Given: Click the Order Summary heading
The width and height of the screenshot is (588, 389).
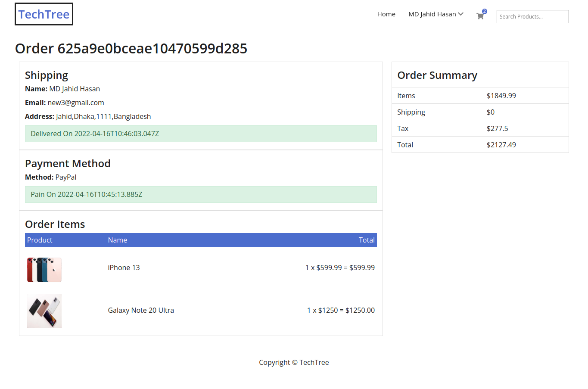Looking at the screenshot, I should point(437,75).
